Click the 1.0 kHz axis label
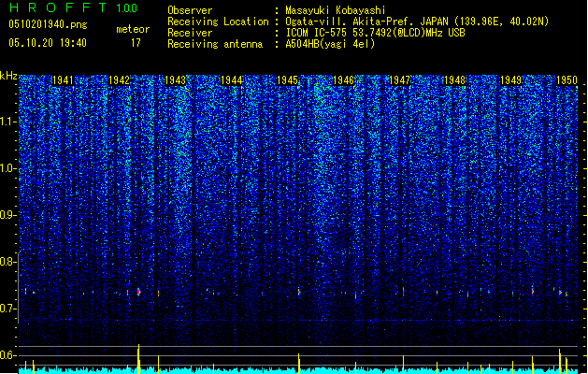Screen dimensions: 588x374 click(x=7, y=168)
